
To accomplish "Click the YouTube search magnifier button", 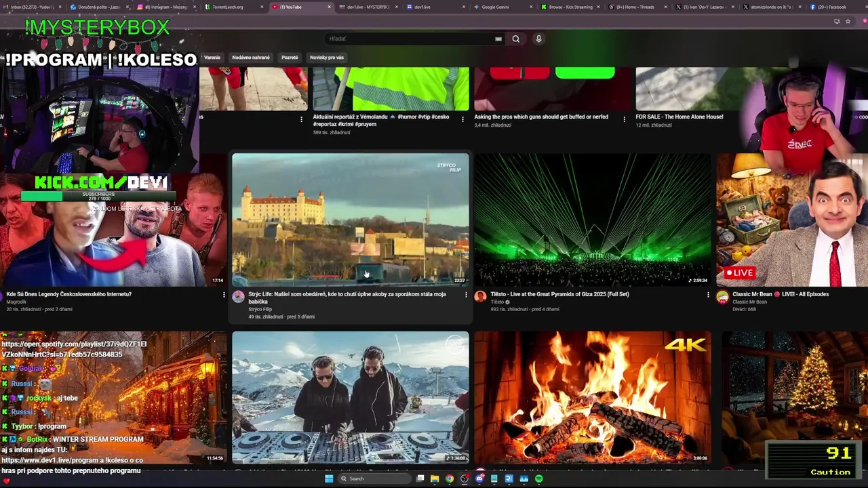I will (516, 39).
